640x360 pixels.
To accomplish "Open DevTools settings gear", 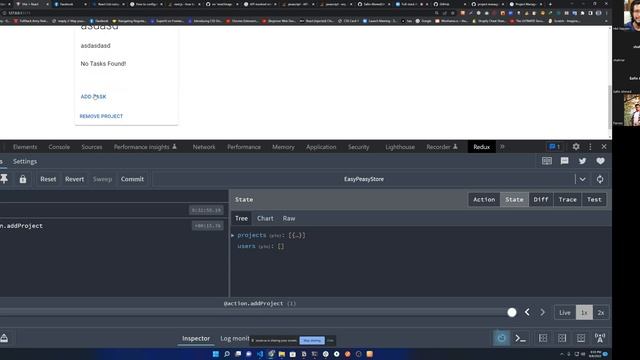I will coord(576,147).
